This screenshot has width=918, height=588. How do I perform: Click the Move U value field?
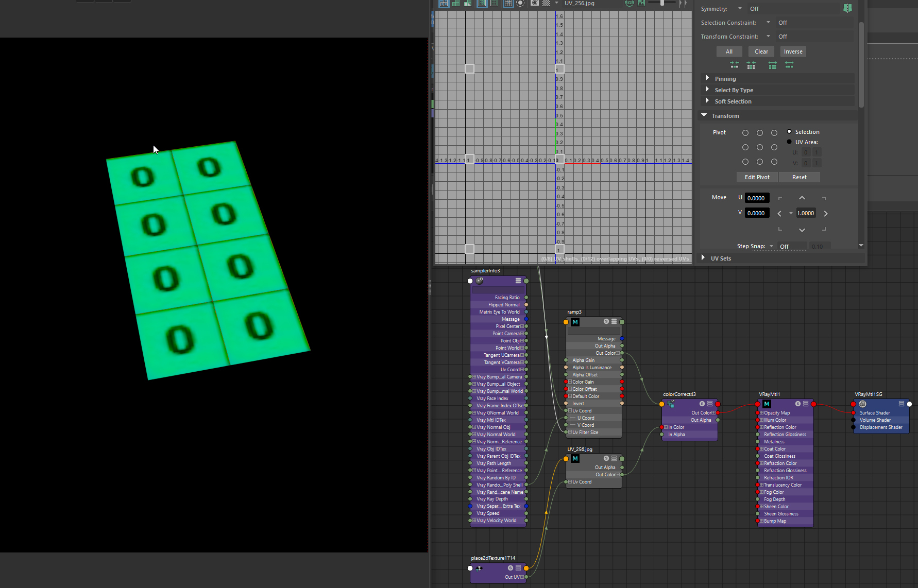pos(757,198)
